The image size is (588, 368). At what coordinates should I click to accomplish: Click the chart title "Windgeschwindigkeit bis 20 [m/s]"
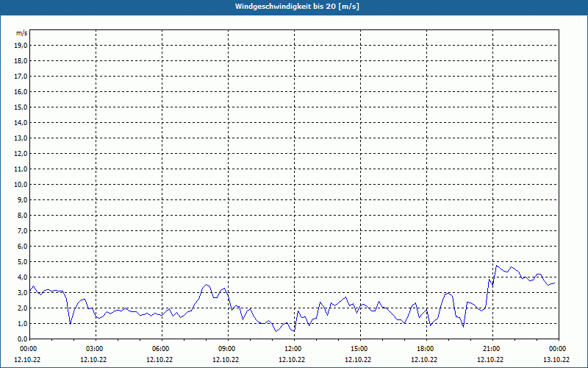(x=297, y=7)
